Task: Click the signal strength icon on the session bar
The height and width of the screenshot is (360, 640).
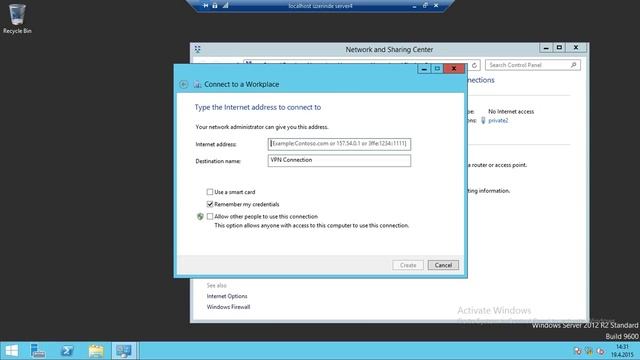Action: (225, 6)
